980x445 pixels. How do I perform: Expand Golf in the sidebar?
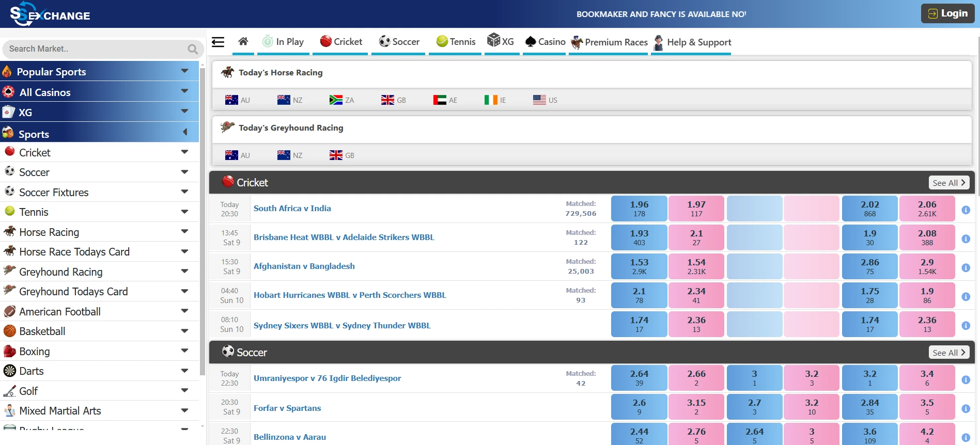tap(99, 391)
